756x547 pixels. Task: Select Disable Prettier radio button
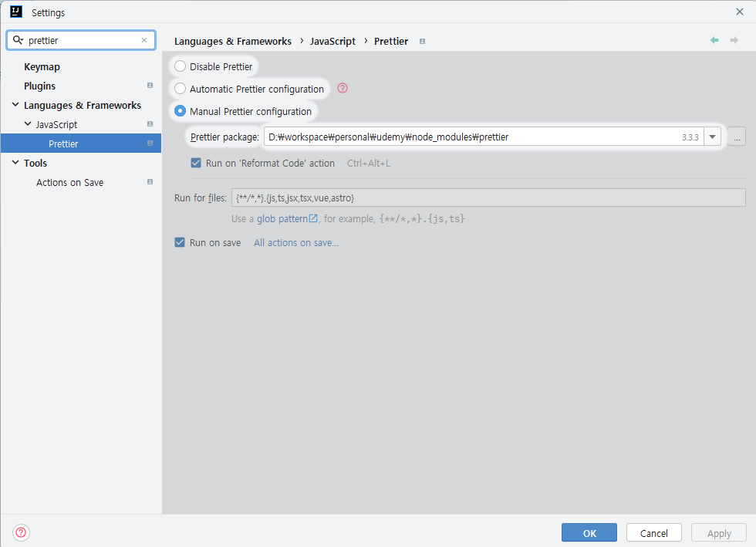[x=180, y=66]
